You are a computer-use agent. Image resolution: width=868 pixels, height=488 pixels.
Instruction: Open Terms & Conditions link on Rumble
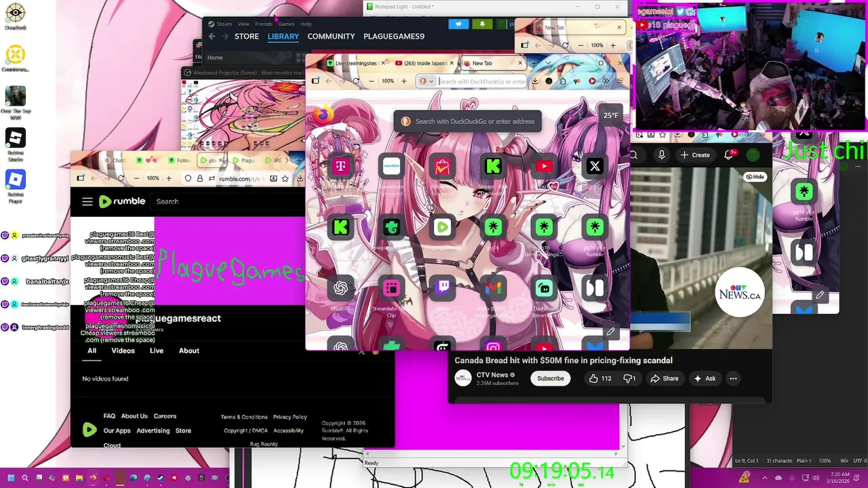[x=244, y=417]
